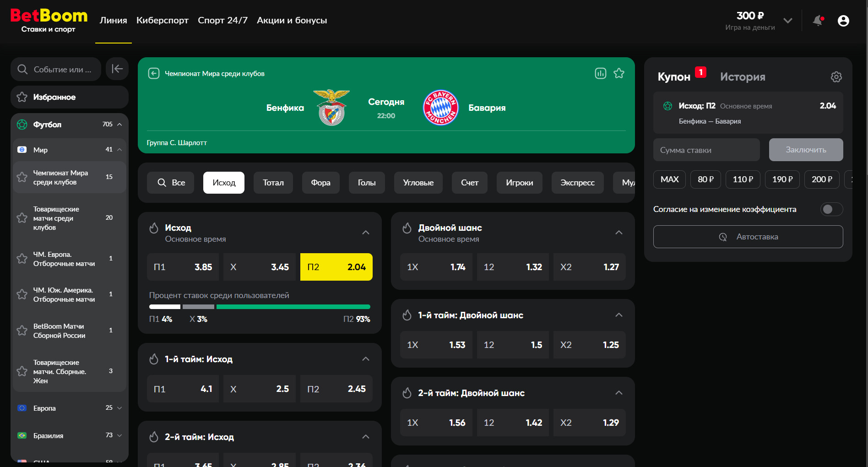
Task: Focus the Событие или... search field
Action: coord(56,69)
